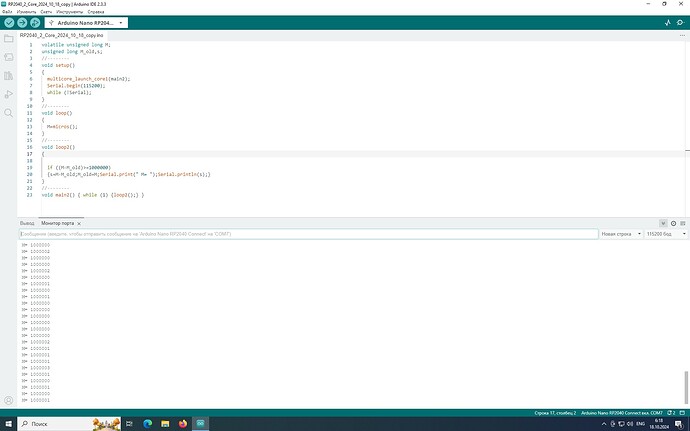This screenshot has width=690, height=431.
Task: Click code line 19 if condition
Action: click(79, 168)
